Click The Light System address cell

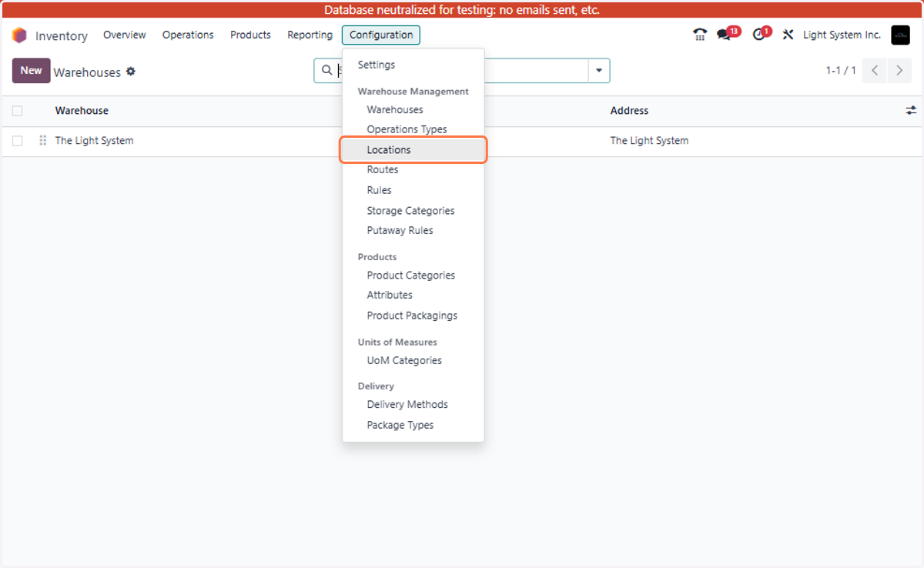point(649,141)
